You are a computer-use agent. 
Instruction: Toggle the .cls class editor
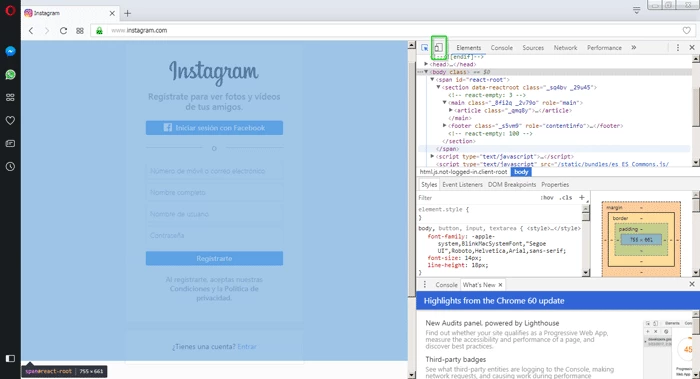tap(566, 198)
